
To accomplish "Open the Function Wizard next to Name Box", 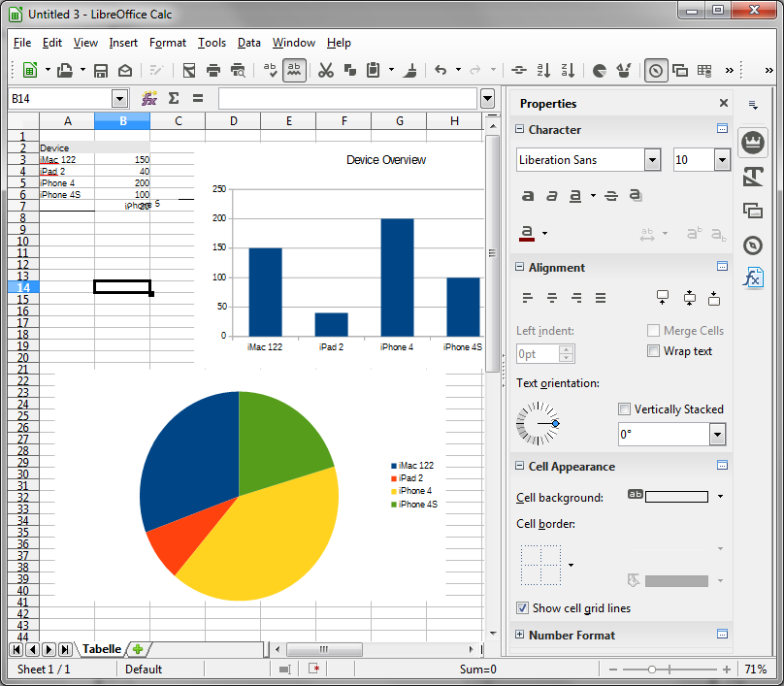I will coord(149,98).
